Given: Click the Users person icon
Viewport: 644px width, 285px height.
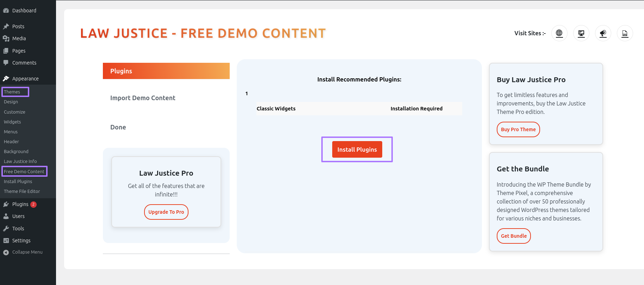Looking at the screenshot, I should pos(6,216).
